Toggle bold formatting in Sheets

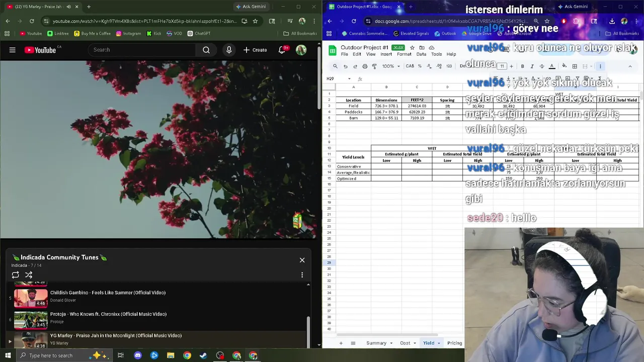(522, 66)
